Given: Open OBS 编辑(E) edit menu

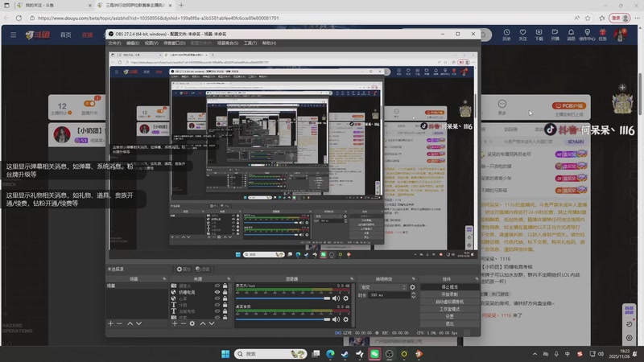Looking at the screenshot, I should [133, 43].
